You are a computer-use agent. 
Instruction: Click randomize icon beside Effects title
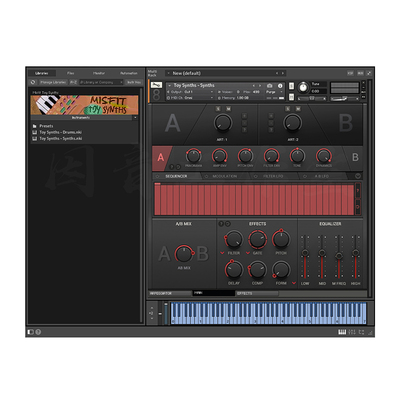tap(221, 224)
